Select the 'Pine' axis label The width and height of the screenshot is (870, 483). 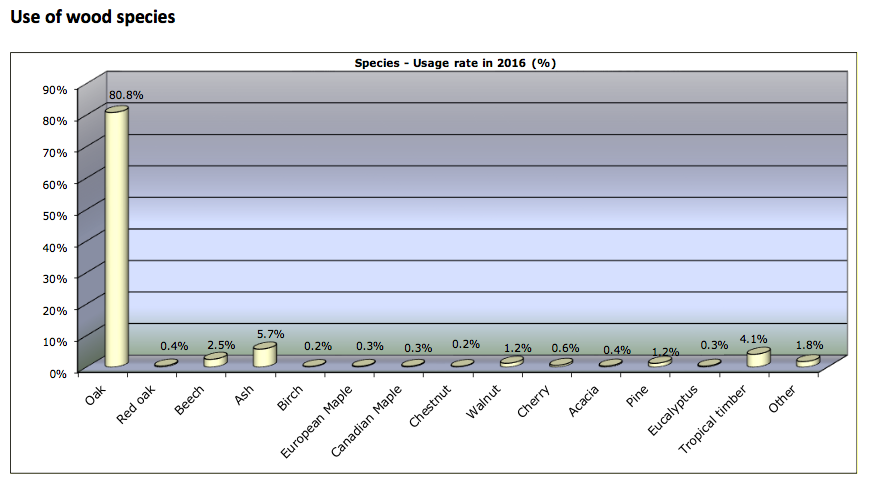[637, 396]
